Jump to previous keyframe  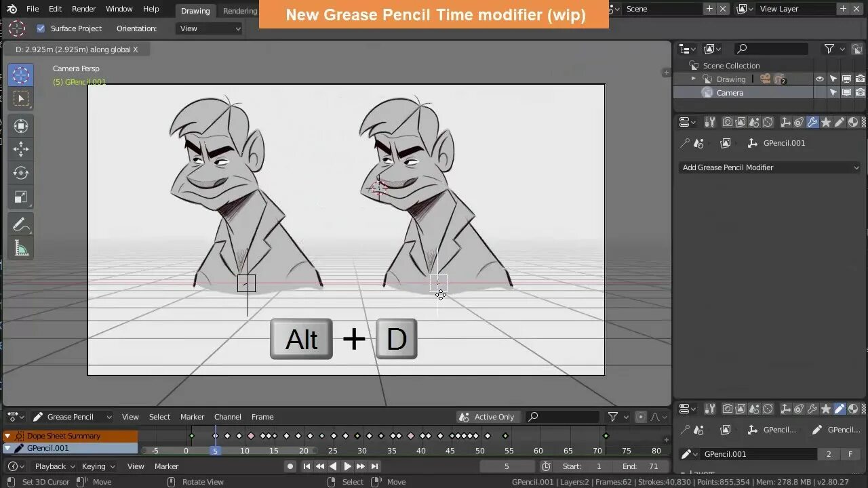pyautogui.click(x=320, y=466)
